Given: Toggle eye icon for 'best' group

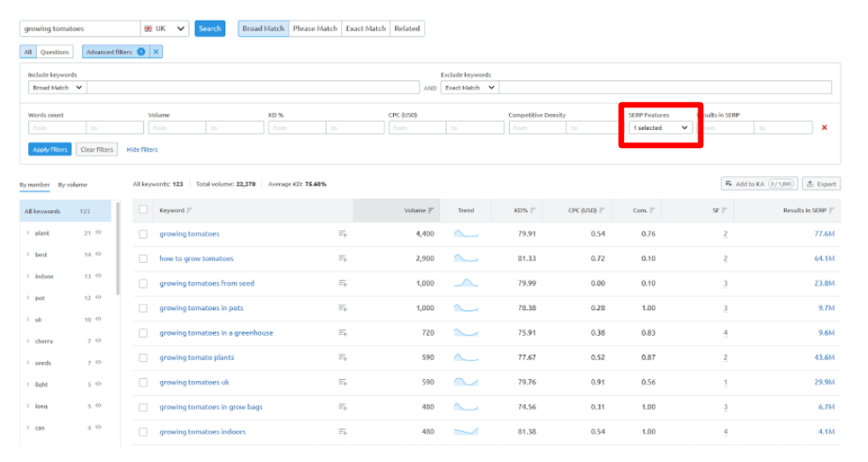Looking at the screenshot, I should [x=99, y=255].
